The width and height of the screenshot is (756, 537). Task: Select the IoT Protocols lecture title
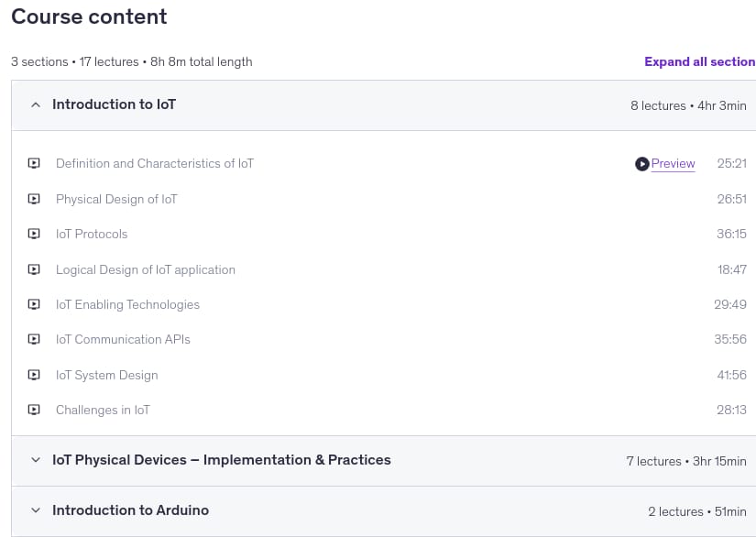92,234
